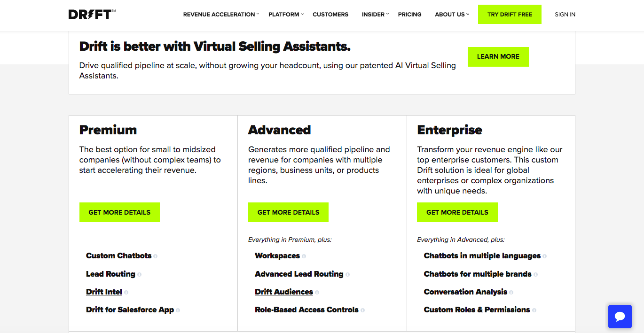Get more details on Enterprise plan
Screen dimensions: 644x333
[x=457, y=212]
